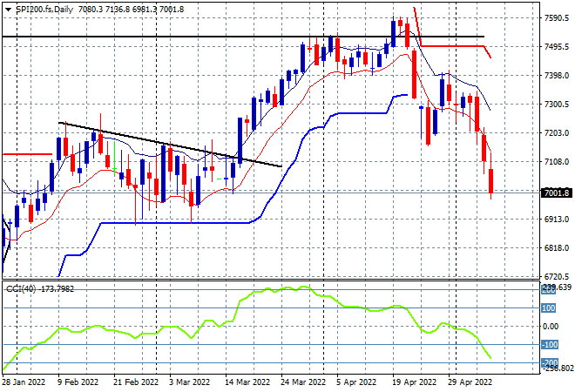Click the chart menu triangle before SPI200.fs
The width and height of the screenshot is (575, 392).
coord(8,10)
